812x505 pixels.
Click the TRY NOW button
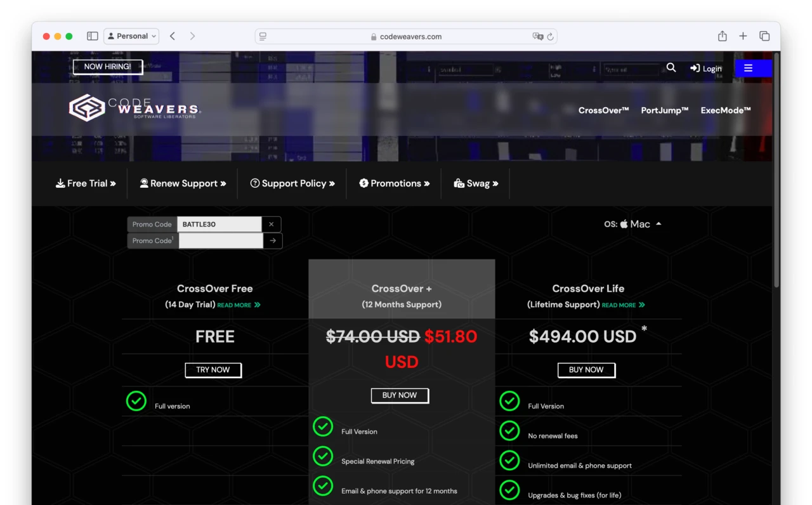point(213,370)
